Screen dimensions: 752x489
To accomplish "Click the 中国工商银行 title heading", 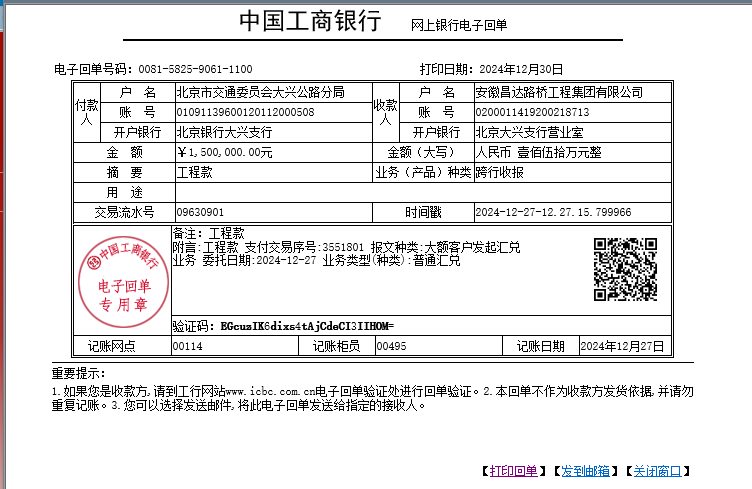I will [x=310, y=22].
